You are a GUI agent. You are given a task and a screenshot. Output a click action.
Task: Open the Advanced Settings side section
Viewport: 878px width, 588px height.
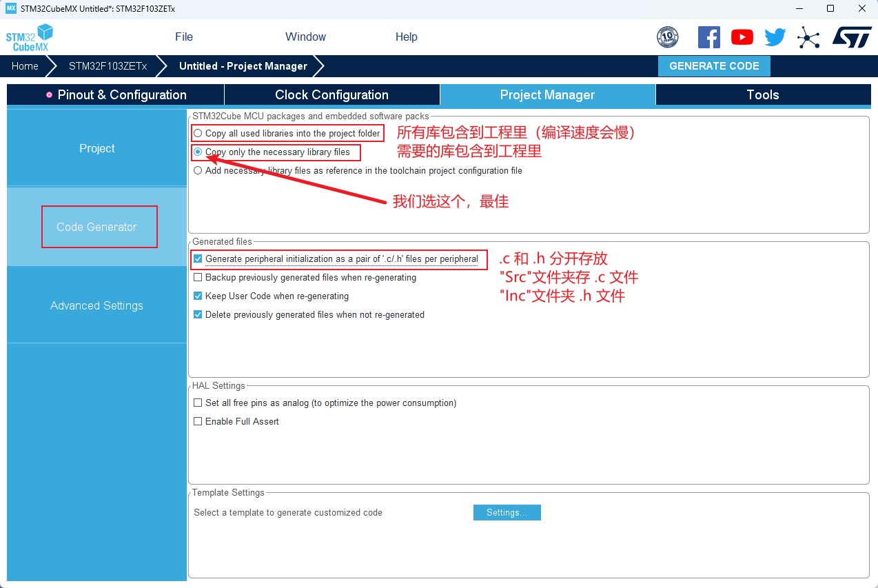pyautogui.click(x=96, y=305)
